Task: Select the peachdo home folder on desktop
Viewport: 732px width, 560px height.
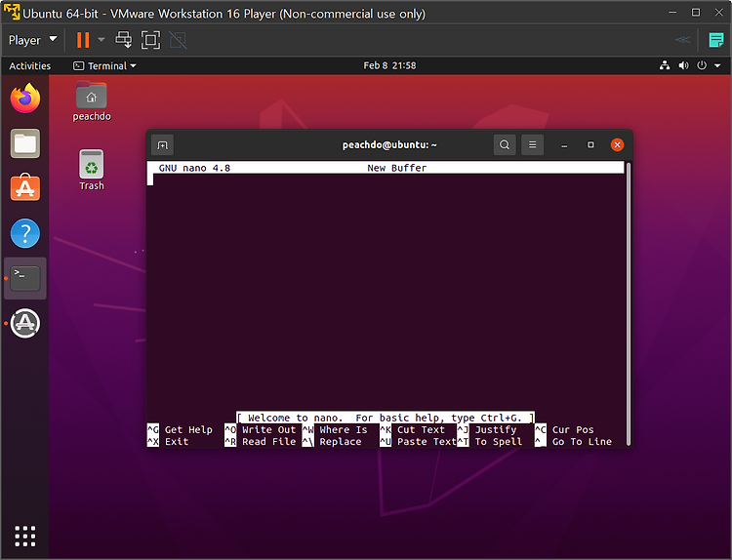Action: [x=92, y=100]
